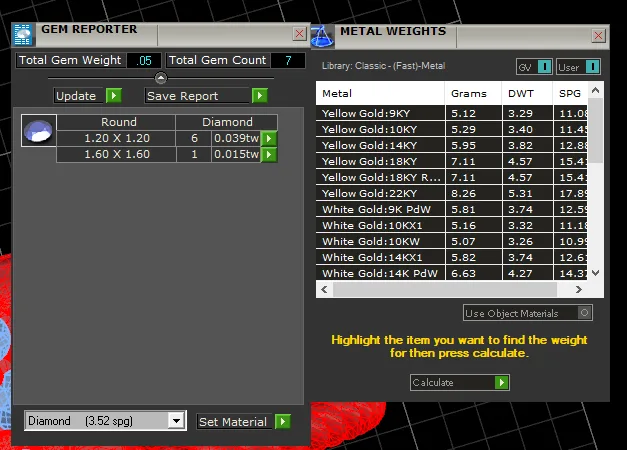Select the White Gold:14K PdW row
Viewport: 627px width, 450px height.
451,273
